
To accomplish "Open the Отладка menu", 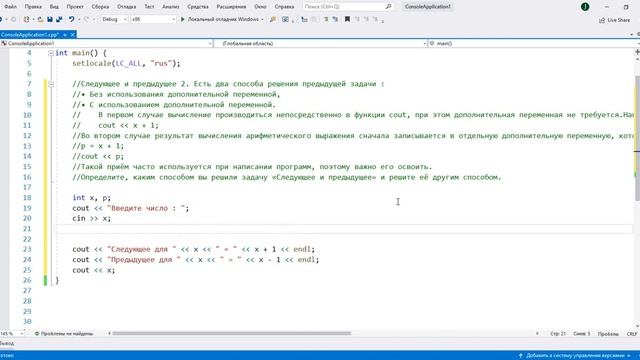I will click(x=127, y=7).
